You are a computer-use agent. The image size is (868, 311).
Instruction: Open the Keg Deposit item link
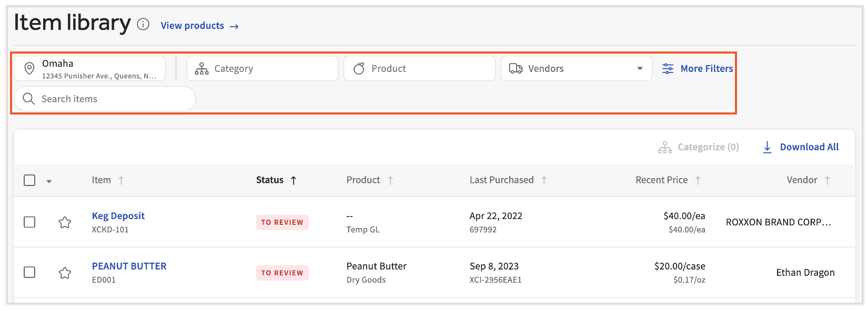(118, 216)
